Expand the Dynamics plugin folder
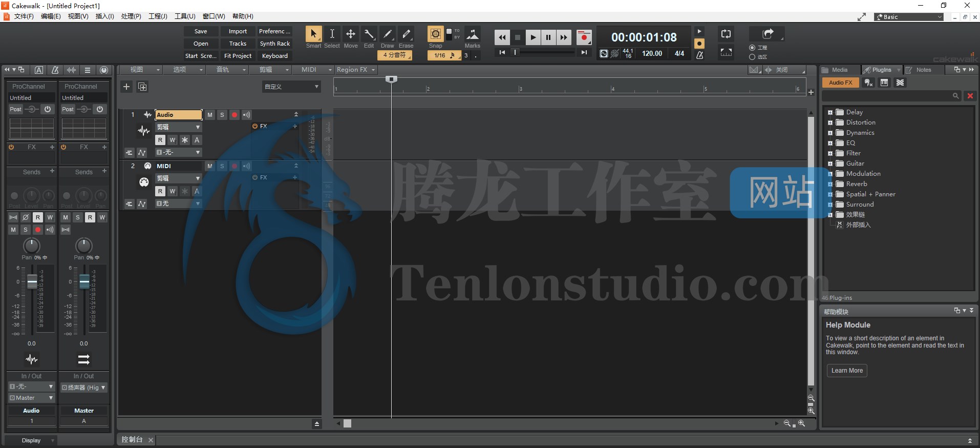This screenshot has height=448, width=980. (x=830, y=133)
